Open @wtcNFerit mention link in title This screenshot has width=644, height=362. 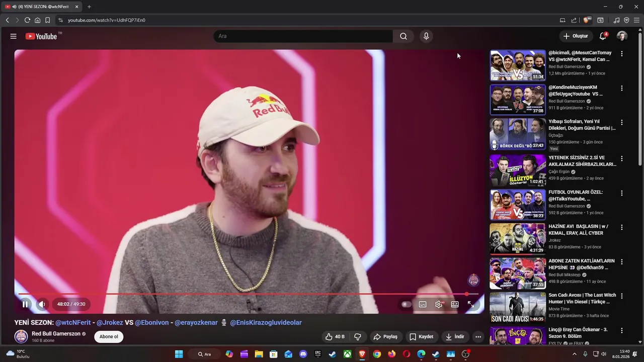click(73, 322)
